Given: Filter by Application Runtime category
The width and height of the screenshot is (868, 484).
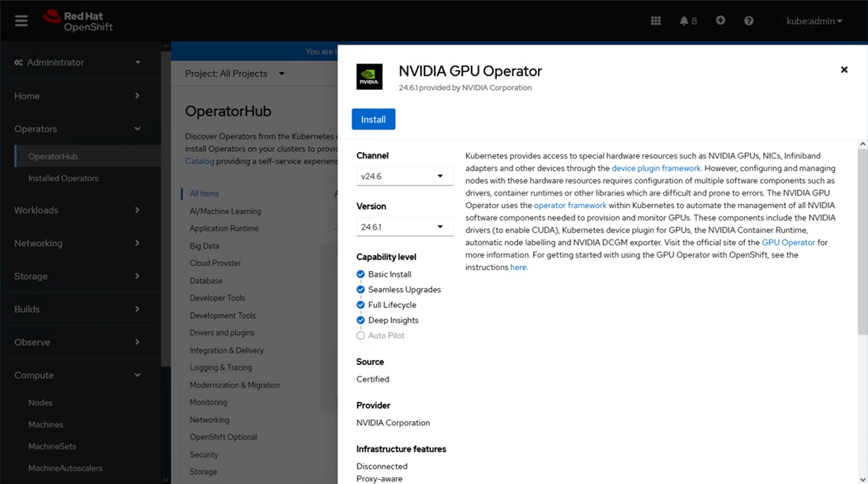Looking at the screenshot, I should click(224, 229).
